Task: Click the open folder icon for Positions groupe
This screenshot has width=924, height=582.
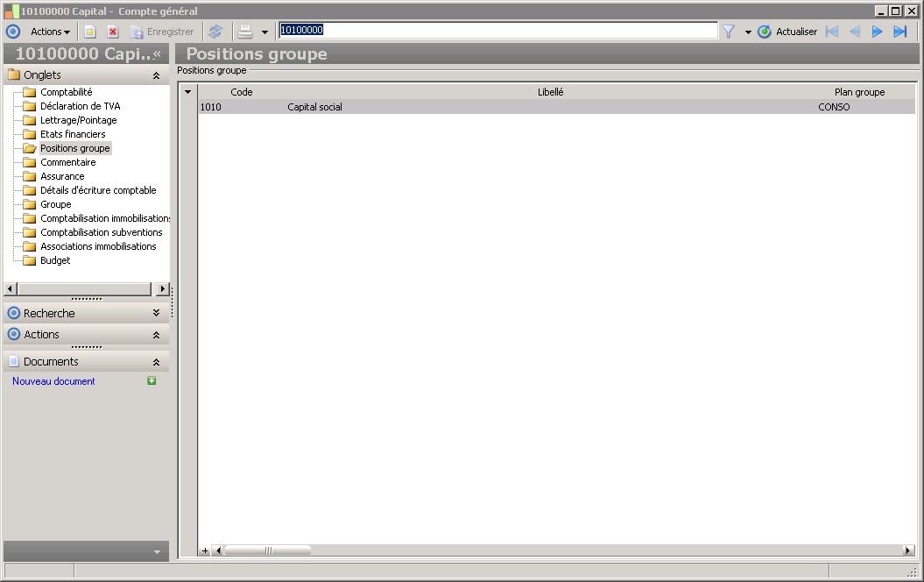Action: pyautogui.click(x=30, y=149)
